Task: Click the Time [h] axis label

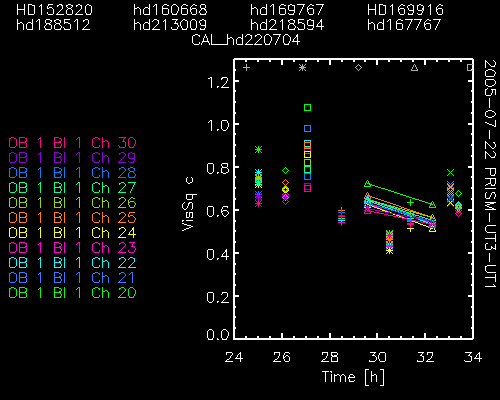Action: click(x=353, y=377)
